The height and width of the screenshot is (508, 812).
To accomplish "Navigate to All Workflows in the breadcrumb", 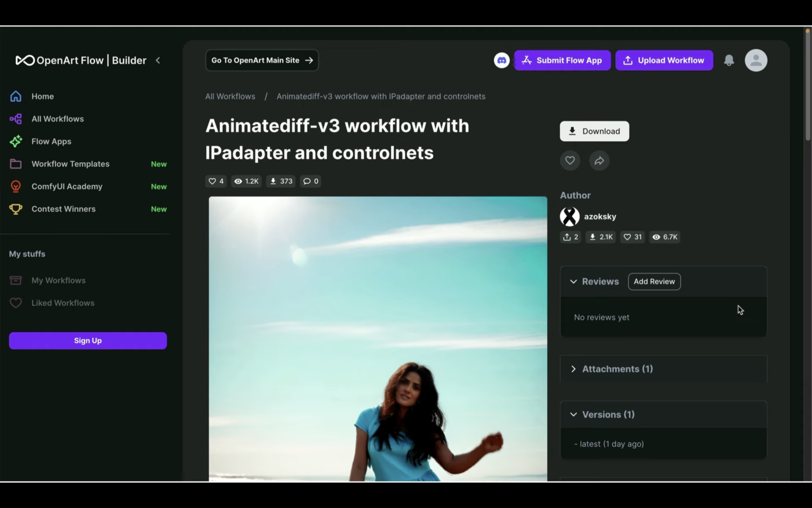I will click(230, 96).
